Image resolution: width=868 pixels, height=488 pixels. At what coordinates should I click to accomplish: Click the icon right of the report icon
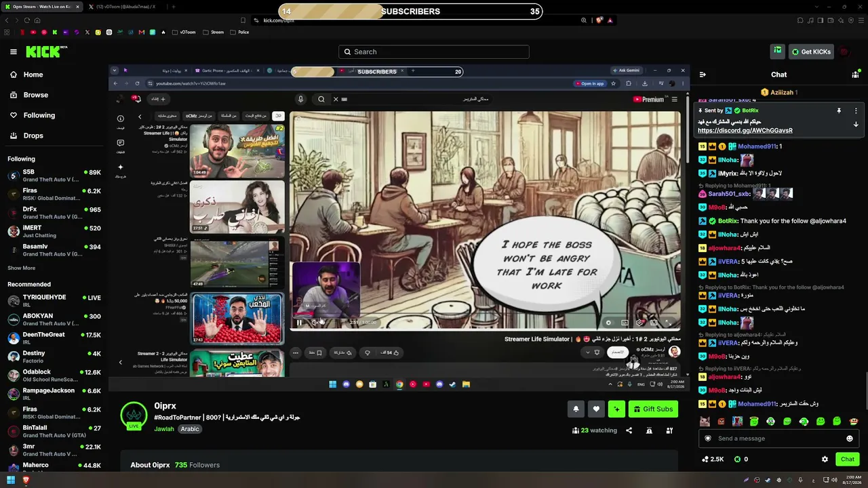coord(669,430)
